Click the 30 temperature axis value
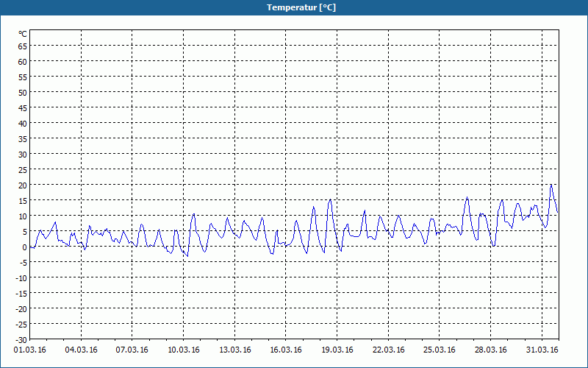The image size is (588, 368). (23, 155)
